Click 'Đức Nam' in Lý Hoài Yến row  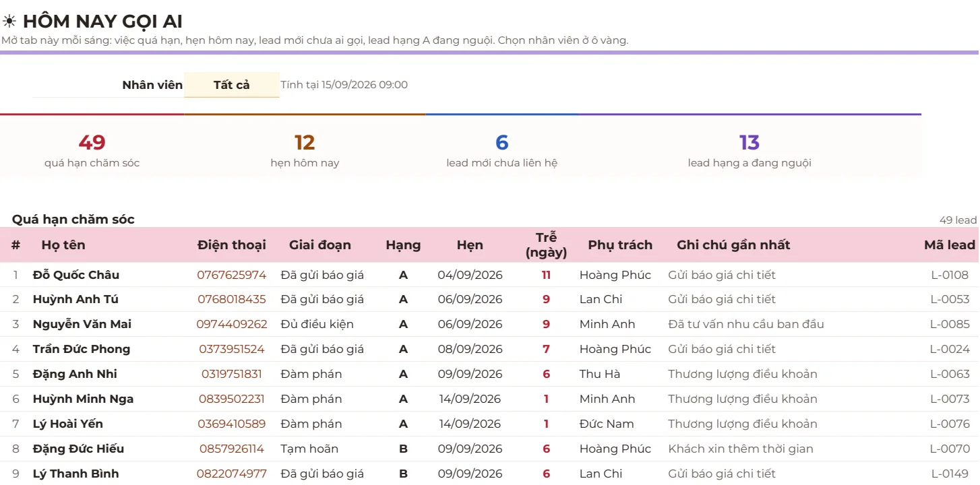pos(607,424)
